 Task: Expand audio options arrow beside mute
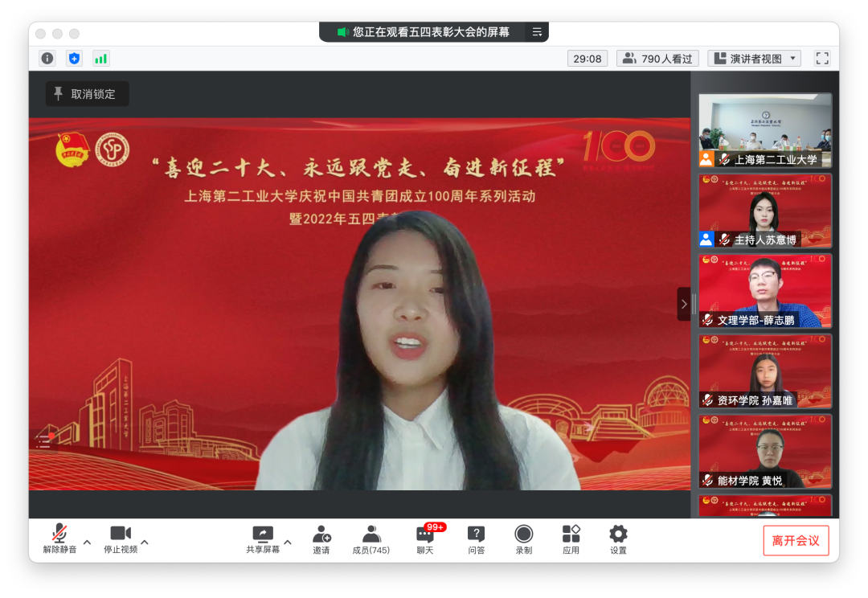click(87, 542)
